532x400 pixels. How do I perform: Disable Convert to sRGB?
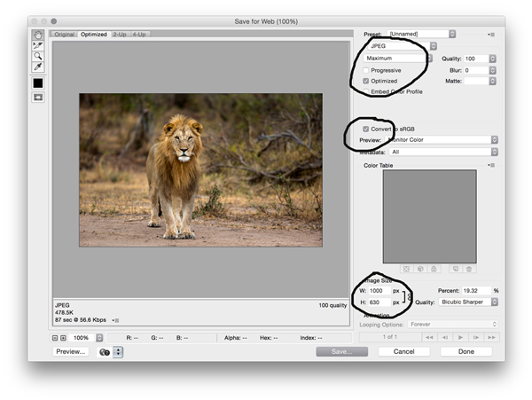pyautogui.click(x=366, y=129)
